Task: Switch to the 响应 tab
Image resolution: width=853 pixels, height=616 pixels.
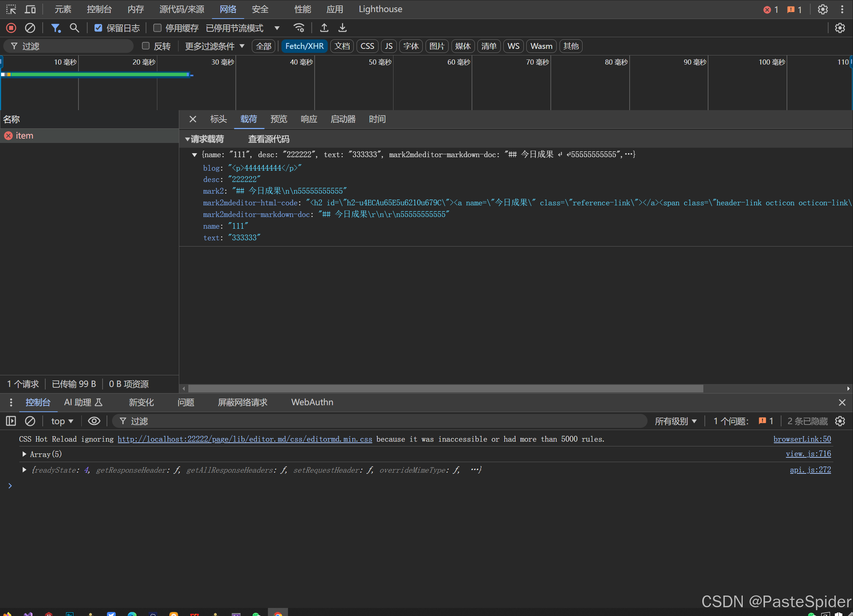Action: coord(309,119)
